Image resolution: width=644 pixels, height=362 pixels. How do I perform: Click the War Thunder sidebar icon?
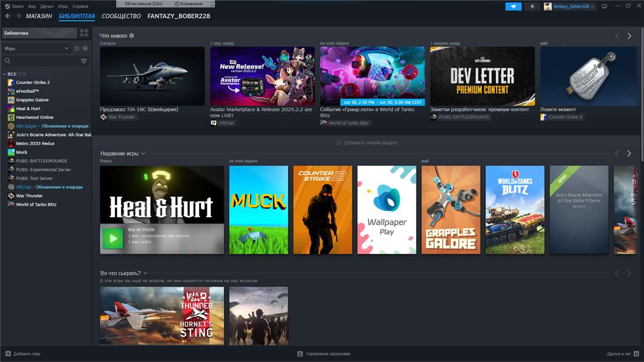[x=11, y=196]
